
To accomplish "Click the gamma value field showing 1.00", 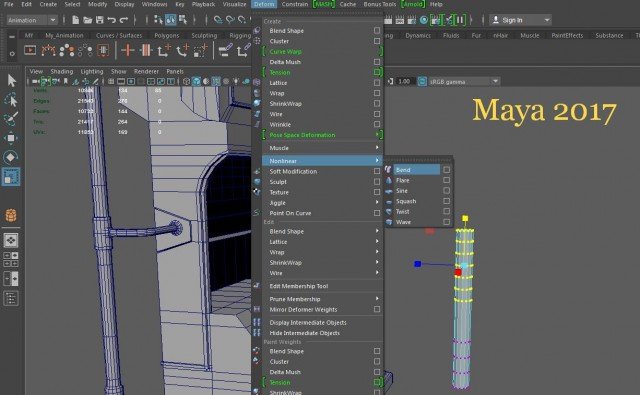I will point(404,81).
